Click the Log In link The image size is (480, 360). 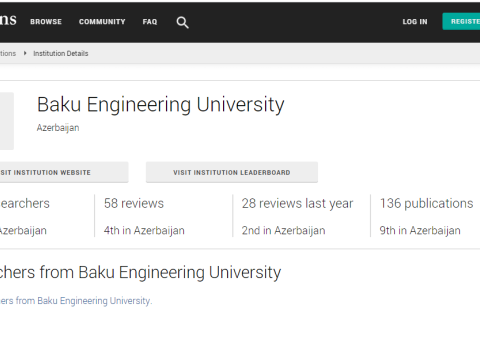(415, 22)
